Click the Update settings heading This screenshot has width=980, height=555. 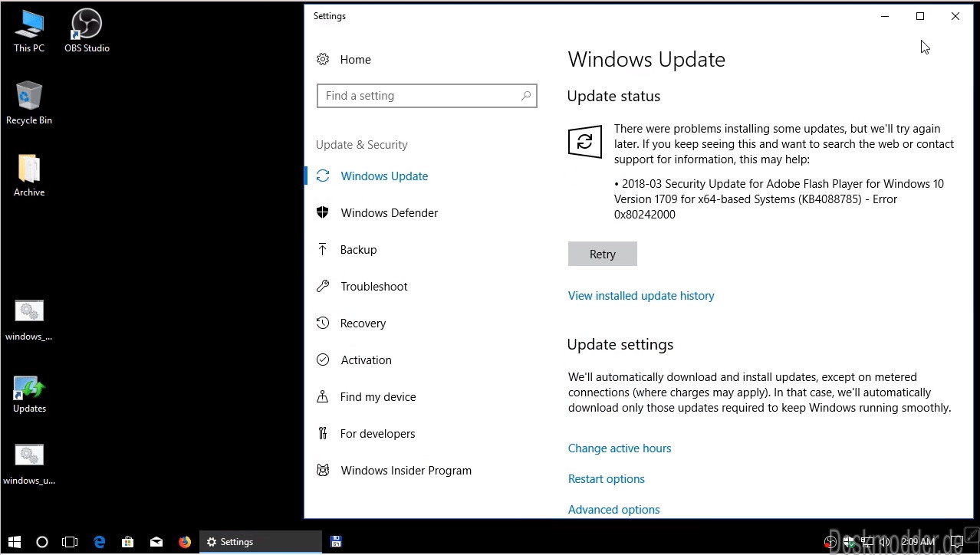(x=620, y=345)
